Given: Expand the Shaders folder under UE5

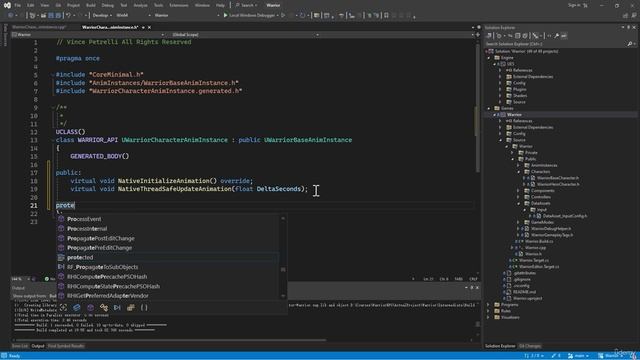Looking at the screenshot, I should pos(500,96).
